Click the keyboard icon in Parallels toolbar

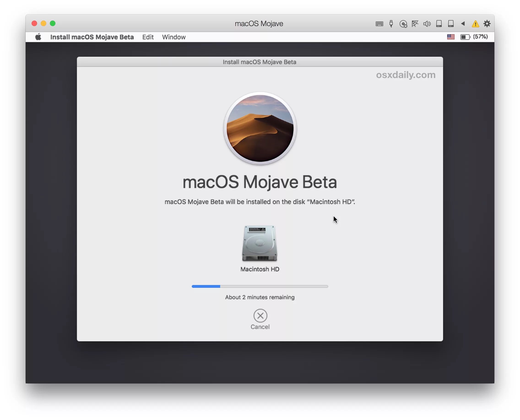pos(379,24)
